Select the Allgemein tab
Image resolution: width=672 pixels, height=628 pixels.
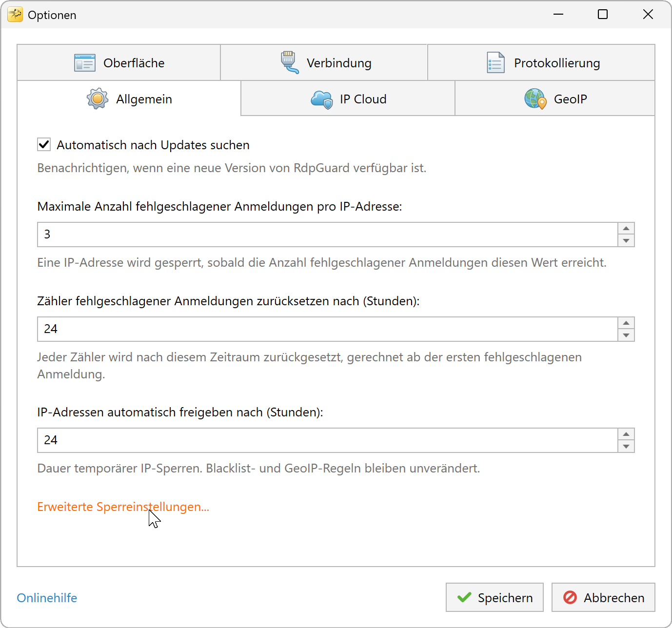[129, 99]
